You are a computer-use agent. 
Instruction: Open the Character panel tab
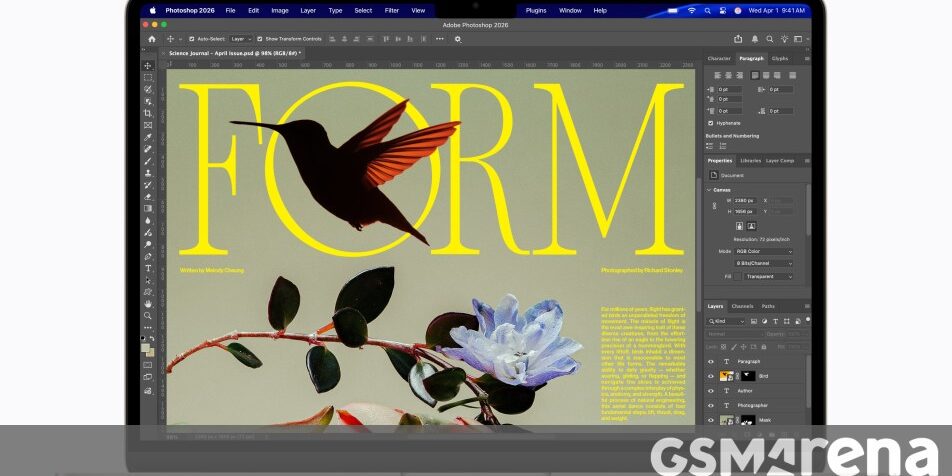click(719, 58)
